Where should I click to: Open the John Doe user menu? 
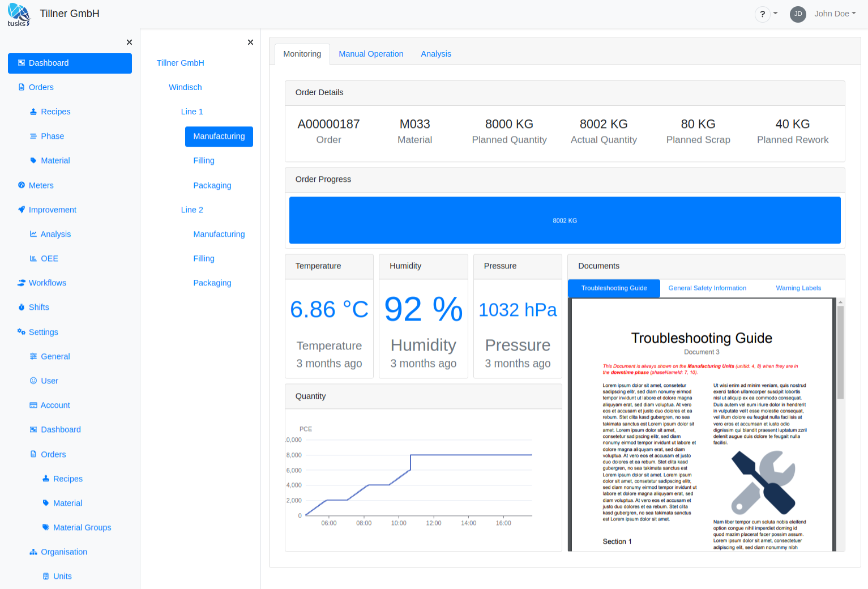[x=834, y=14]
